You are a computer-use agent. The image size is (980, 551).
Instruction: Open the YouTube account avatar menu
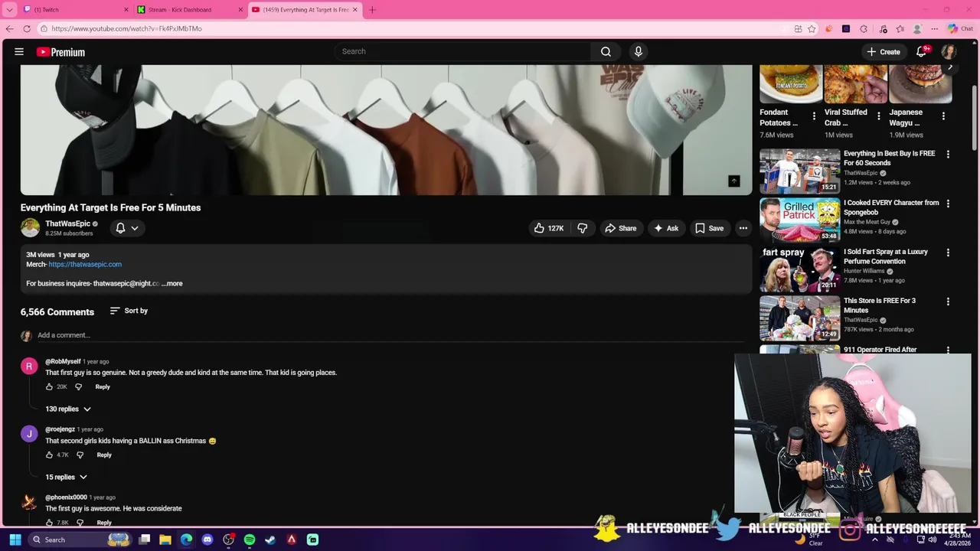tap(949, 51)
